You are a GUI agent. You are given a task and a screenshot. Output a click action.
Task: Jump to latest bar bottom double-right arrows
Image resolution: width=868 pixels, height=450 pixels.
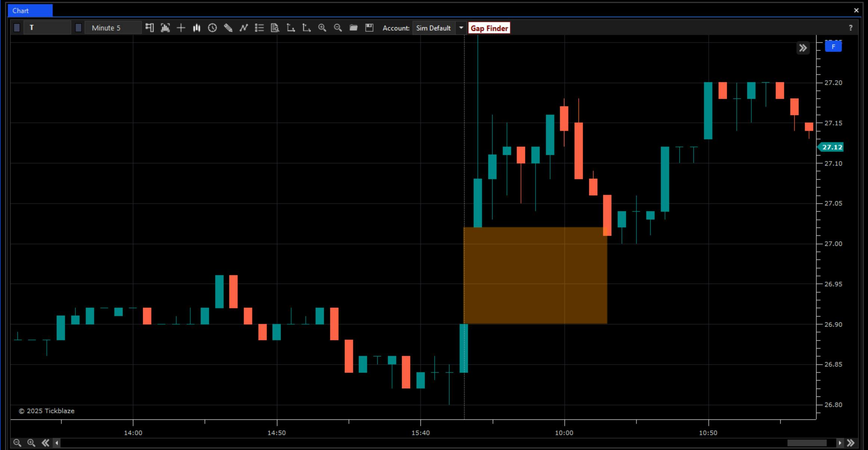click(x=851, y=443)
